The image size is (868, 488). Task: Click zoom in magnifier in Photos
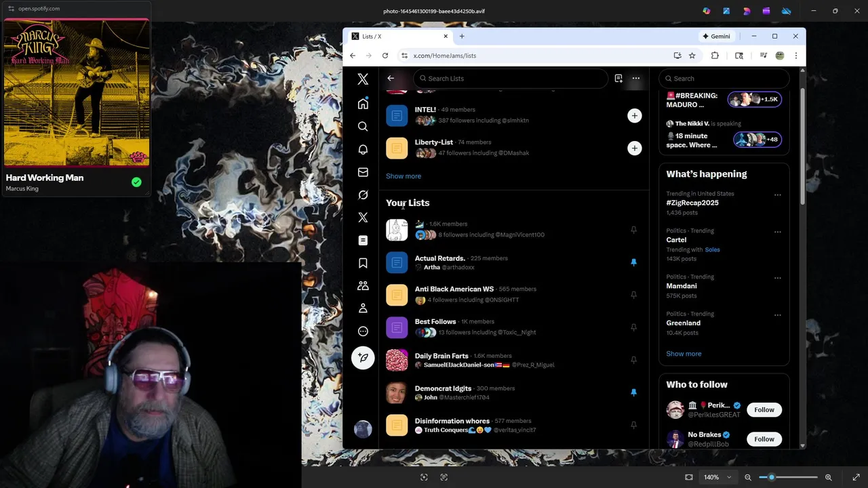(x=828, y=477)
